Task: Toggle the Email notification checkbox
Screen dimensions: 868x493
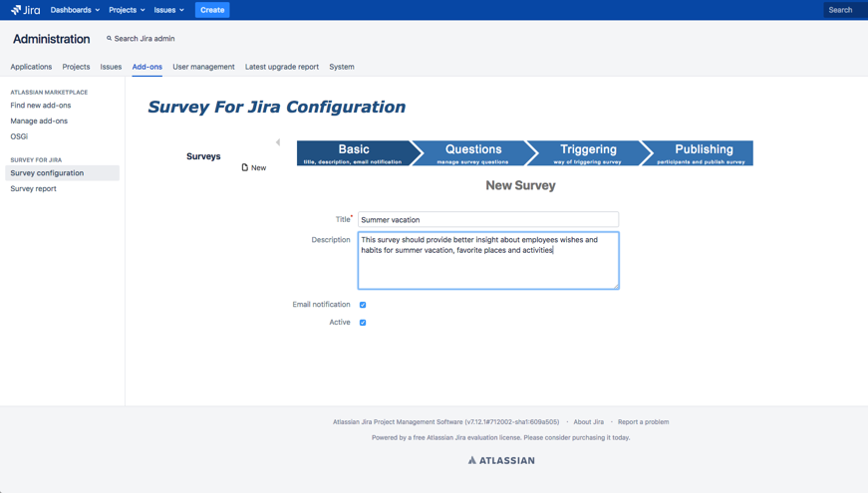Action: pos(363,305)
